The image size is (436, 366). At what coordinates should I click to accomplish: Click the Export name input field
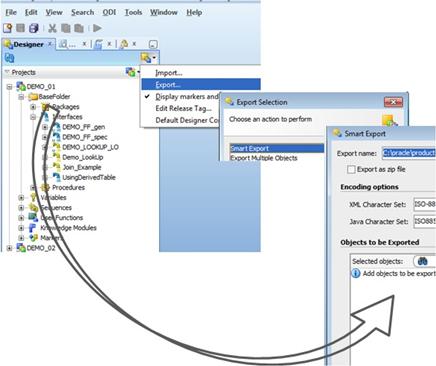point(409,153)
